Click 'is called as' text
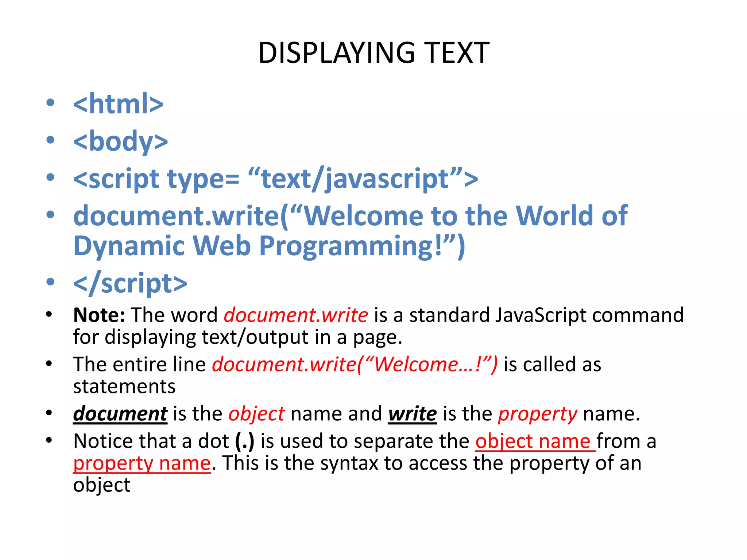This screenshot has width=747, height=560. pyautogui.click(x=552, y=364)
